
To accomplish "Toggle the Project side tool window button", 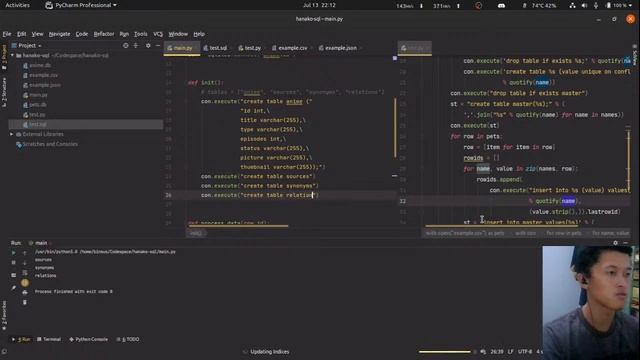I will (x=4, y=57).
